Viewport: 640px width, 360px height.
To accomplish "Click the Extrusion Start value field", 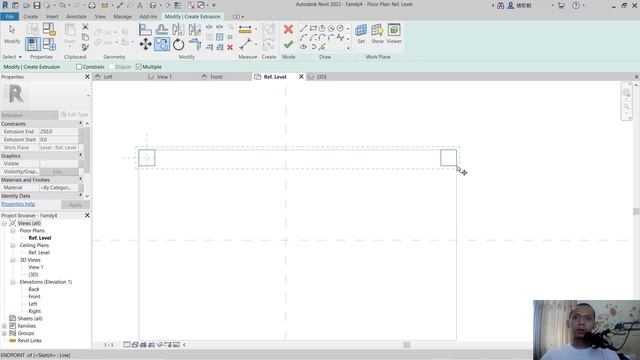I will 58,140.
